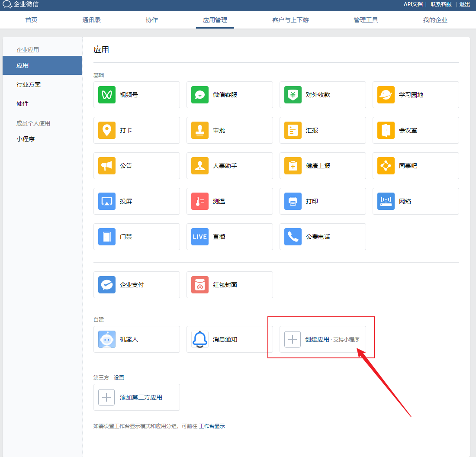The width and height of the screenshot is (476, 457).
Task: Open the 测温 thermometer icon
Action: point(200,201)
